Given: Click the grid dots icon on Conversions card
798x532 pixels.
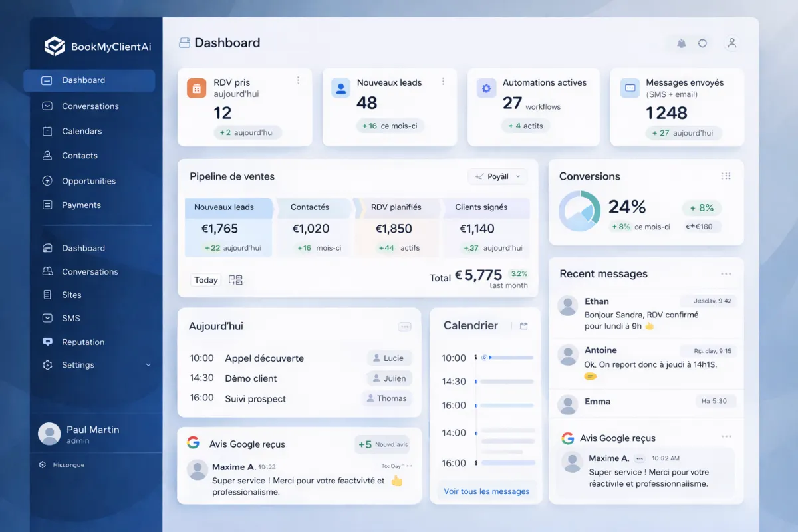Looking at the screenshot, I should pos(726,176).
